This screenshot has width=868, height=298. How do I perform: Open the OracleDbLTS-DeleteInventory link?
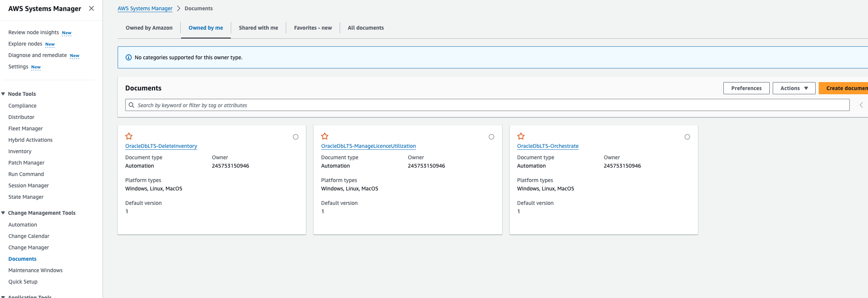(x=161, y=146)
